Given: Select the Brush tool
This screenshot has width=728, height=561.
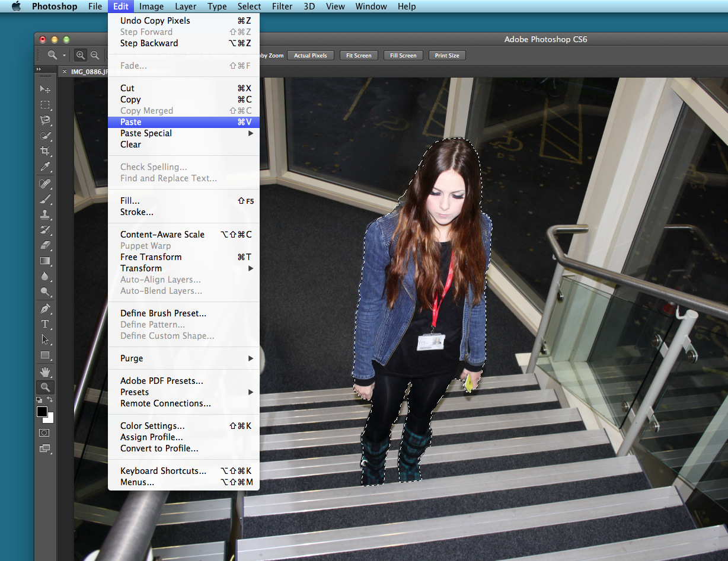Looking at the screenshot, I should (45, 199).
